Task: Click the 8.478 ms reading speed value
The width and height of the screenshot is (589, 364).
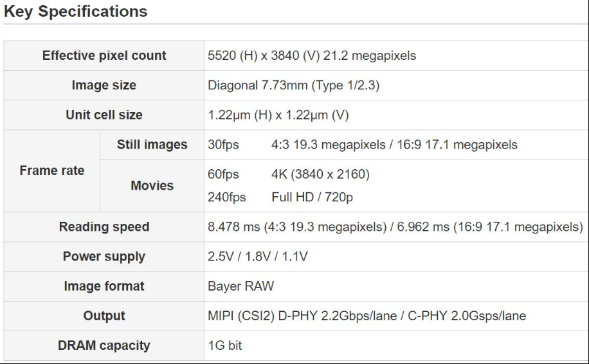Action: 395,227
